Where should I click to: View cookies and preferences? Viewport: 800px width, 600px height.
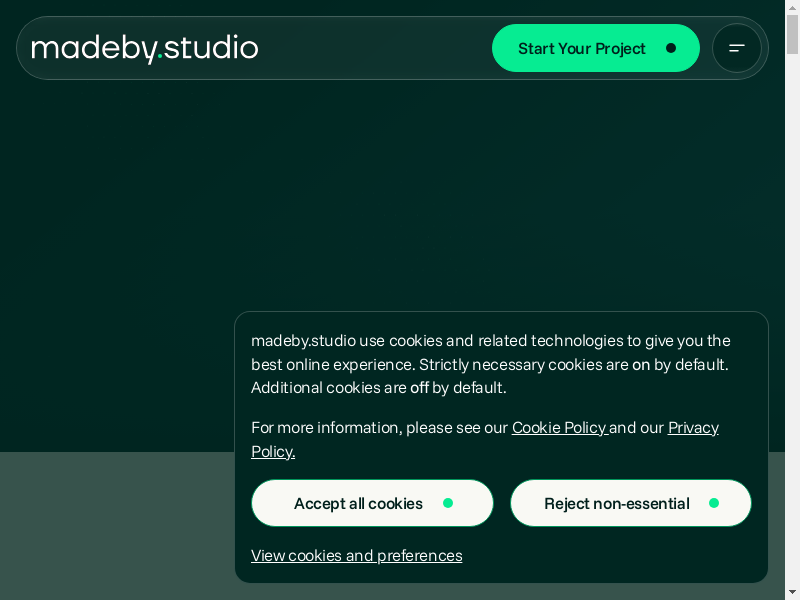click(x=356, y=556)
